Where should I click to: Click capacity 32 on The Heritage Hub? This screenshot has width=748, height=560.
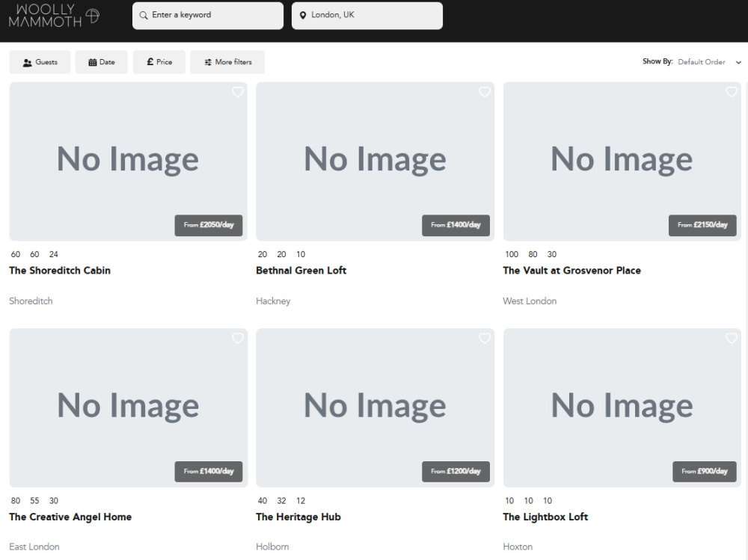(281, 501)
